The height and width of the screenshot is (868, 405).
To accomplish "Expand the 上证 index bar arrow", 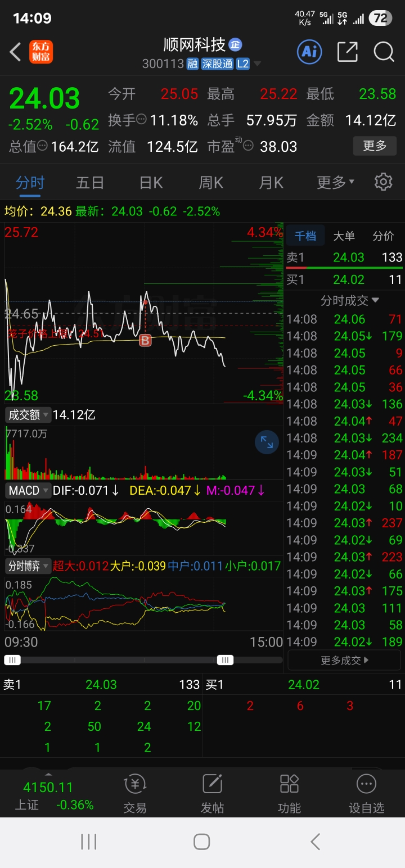I will click(48, 775).
